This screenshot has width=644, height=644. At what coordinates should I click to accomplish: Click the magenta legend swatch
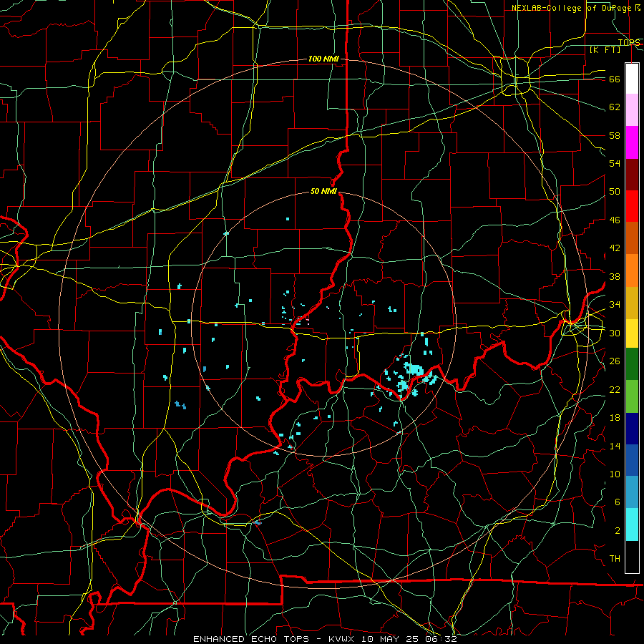tap(632, 142)
